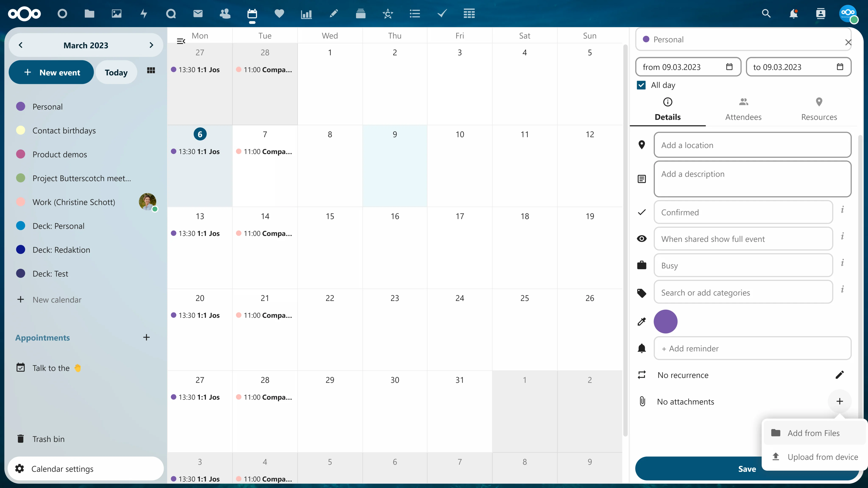Open the from 09.03.2023 date picker

point(688,67)
